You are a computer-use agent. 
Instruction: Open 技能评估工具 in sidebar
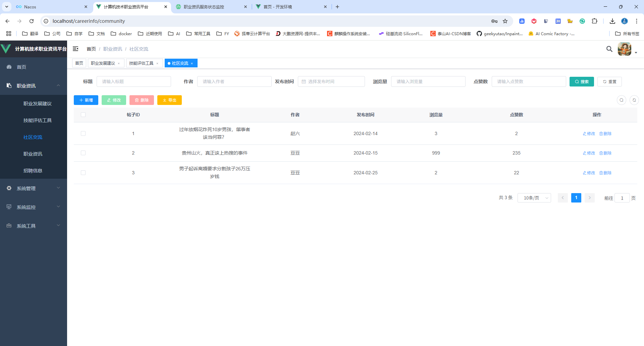click(38, 120)
